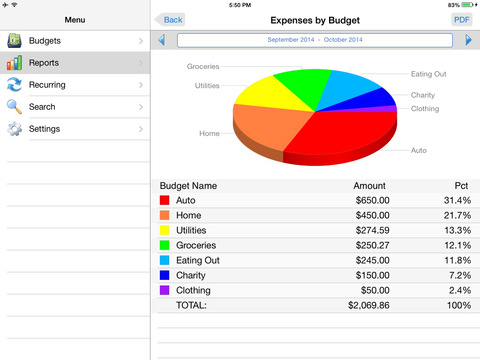The image size is (480, 360).
Task: Select the Recurring menu item
Action: click(75, 85)
